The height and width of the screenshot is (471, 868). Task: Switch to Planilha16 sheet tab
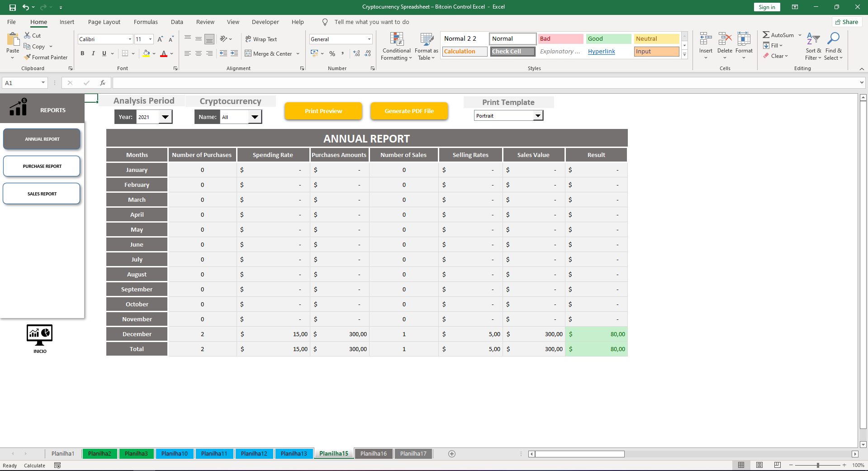(373, 454)
